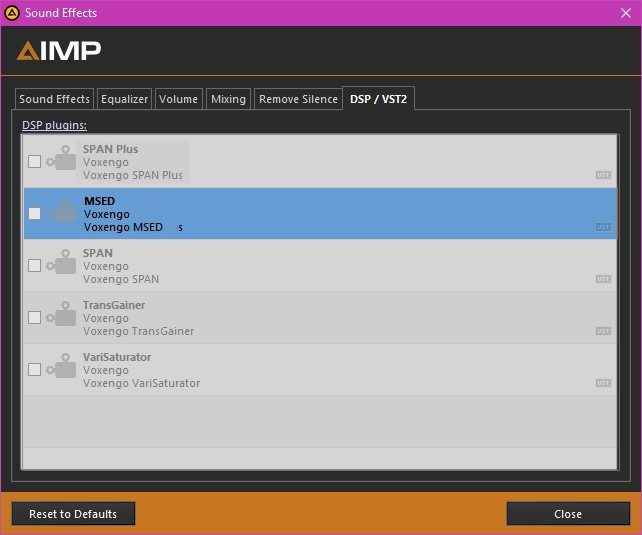Enable the VariSaturator plugin checkbox
Viewport: 642px width, 535px height.
[34, 369]
